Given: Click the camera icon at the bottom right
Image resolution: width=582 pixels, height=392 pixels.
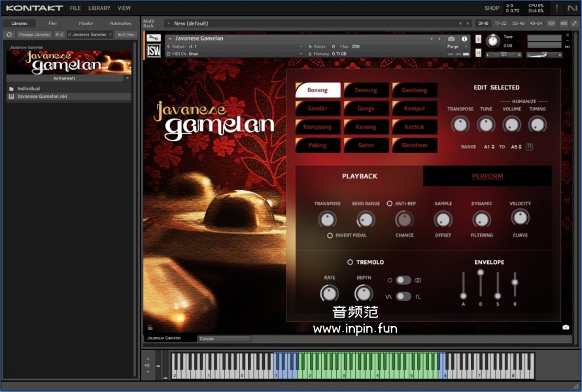Looking at the screenshot, I should (x=566, y=327).
